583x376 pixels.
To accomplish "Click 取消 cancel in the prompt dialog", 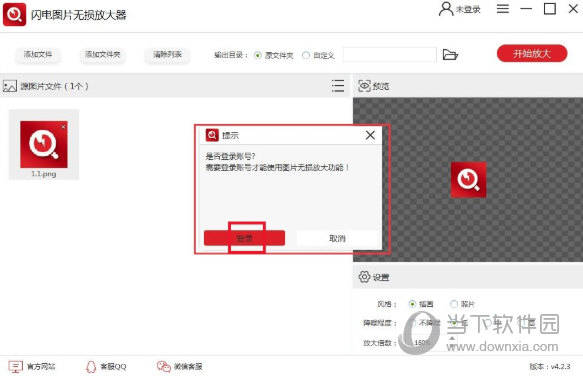I will (337, 238).
